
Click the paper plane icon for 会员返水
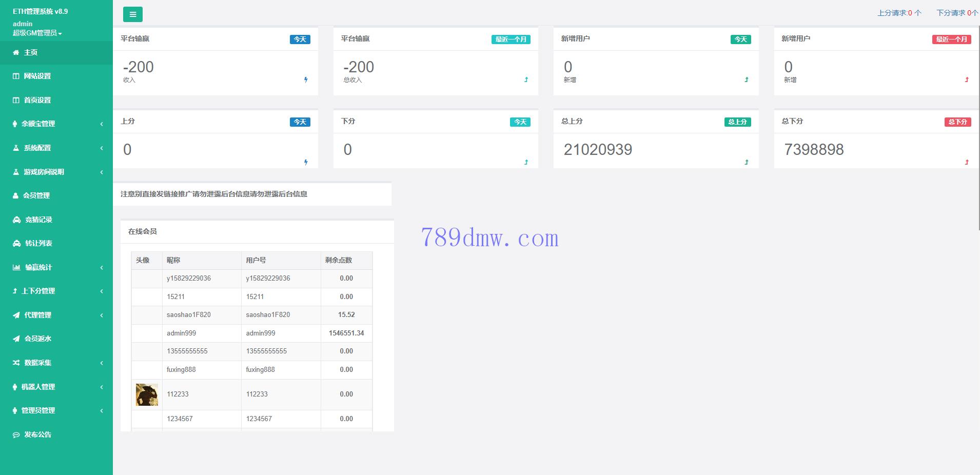point(16,339)
